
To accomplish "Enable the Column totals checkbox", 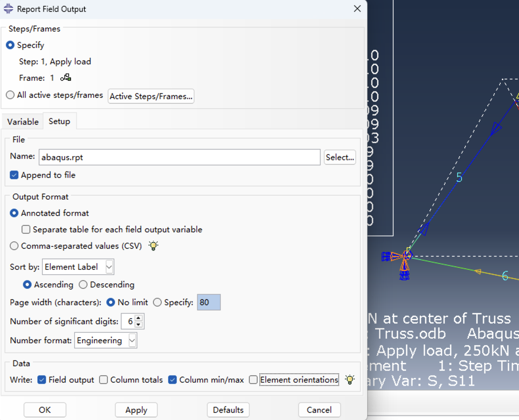I will tap(103, 380).
